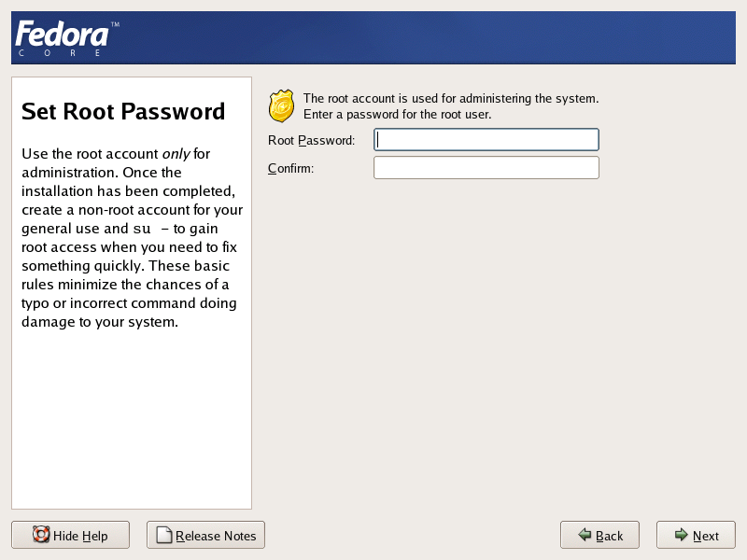Screen dimensions: 747x560
Task: Click the italic word "only" in help
Action: click(176, 153)
